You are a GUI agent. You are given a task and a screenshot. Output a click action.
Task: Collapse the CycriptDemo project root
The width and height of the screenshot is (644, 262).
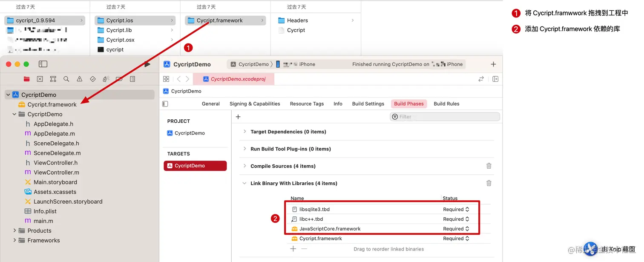click(8, 95)
